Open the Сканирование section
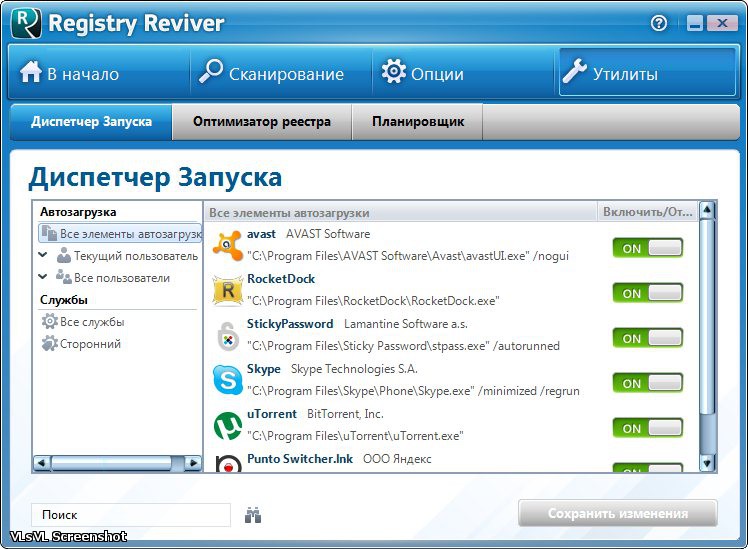The height and width of the screenshot is (549, 748). tap(281, 73)
